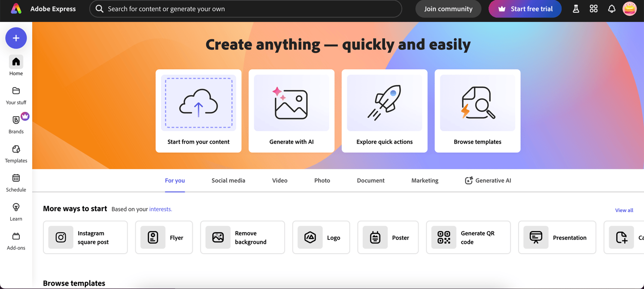The height and width of the screenshot is (289, 644).
Task: Switch to the Marketing tab
Action: tap(425, 181)
